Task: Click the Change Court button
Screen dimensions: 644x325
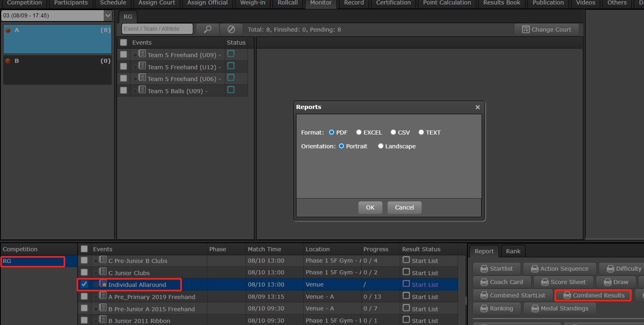Action: (546, 30)
